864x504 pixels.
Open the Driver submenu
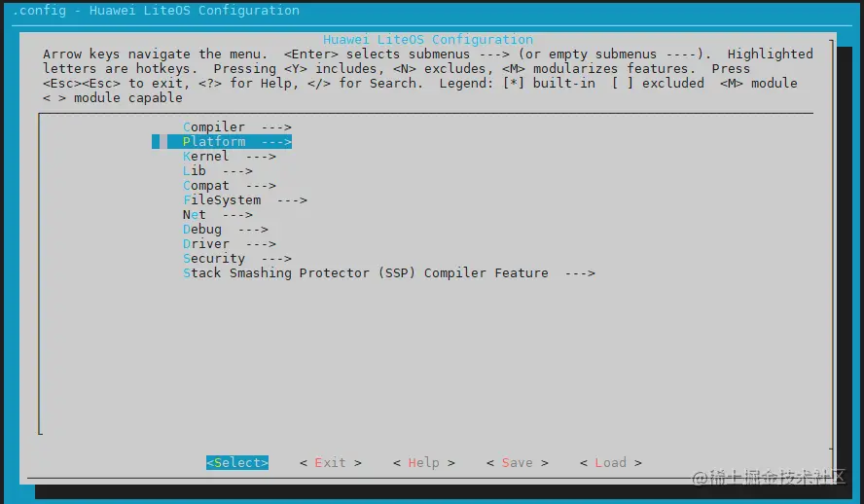(x=230, y=244)
